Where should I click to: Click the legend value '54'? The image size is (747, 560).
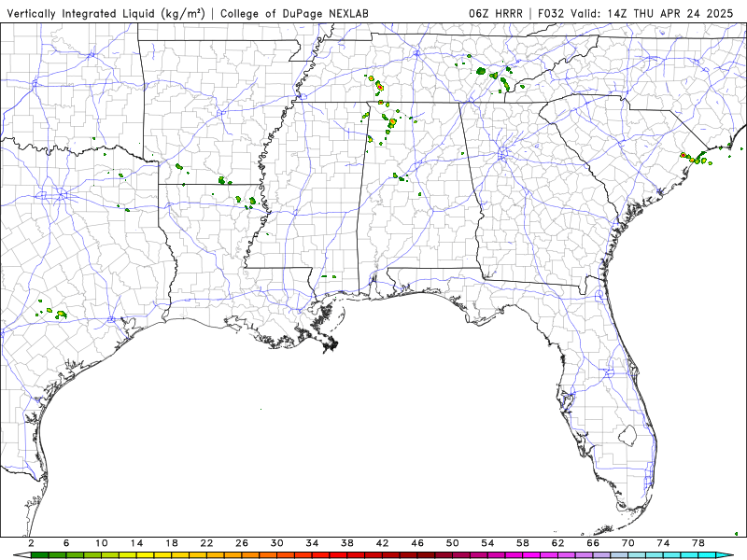point(487,543)
